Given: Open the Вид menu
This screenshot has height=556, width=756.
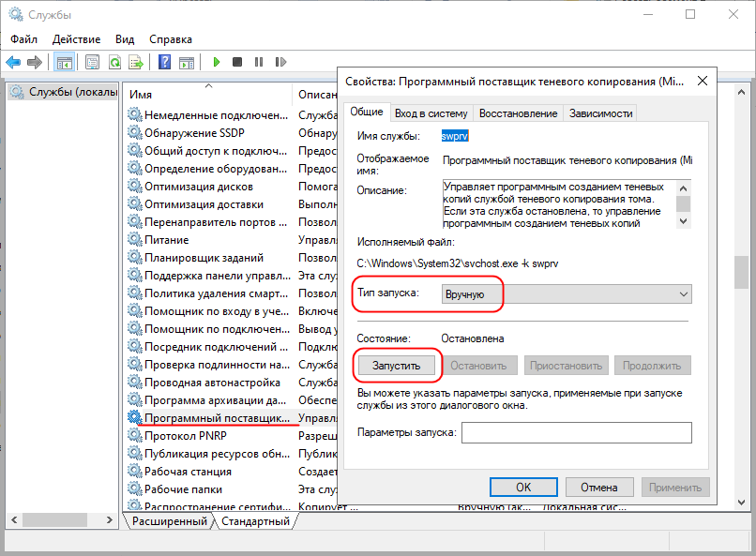Looking at the screenshot, I should pos(125,39).
